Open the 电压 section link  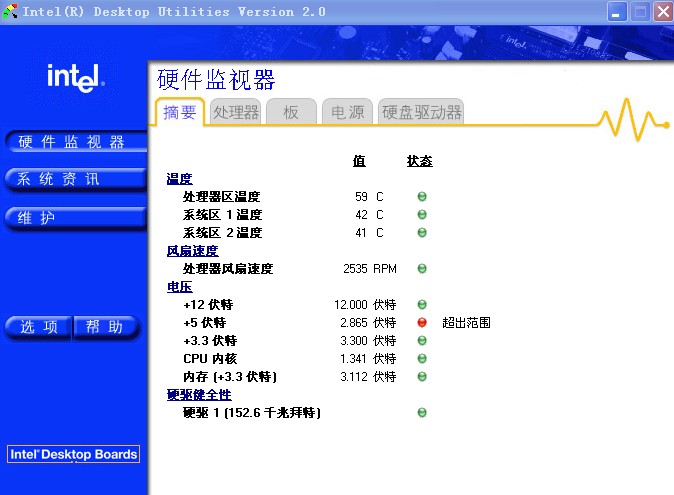pyautogui.click(x=179, y=287)
